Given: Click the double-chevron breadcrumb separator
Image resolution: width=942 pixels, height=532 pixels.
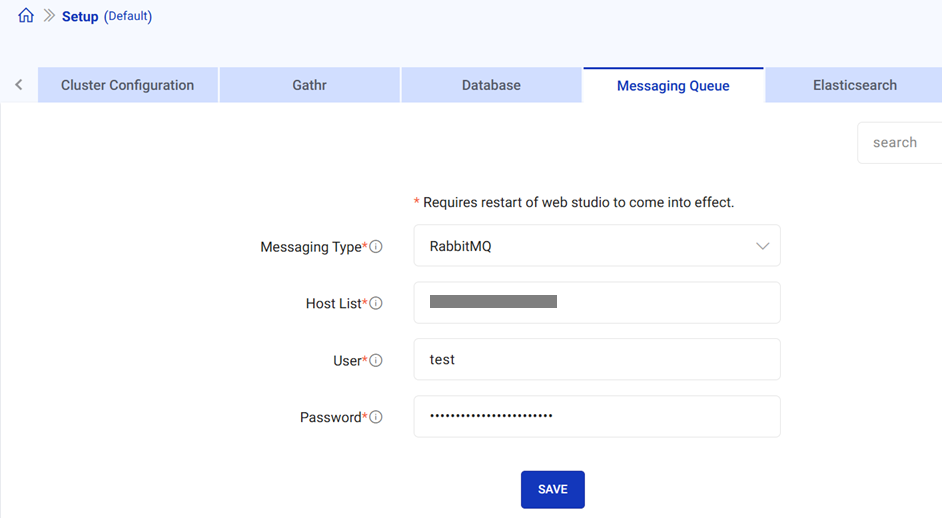Looking at the screenshot, I should pos(49,16).
